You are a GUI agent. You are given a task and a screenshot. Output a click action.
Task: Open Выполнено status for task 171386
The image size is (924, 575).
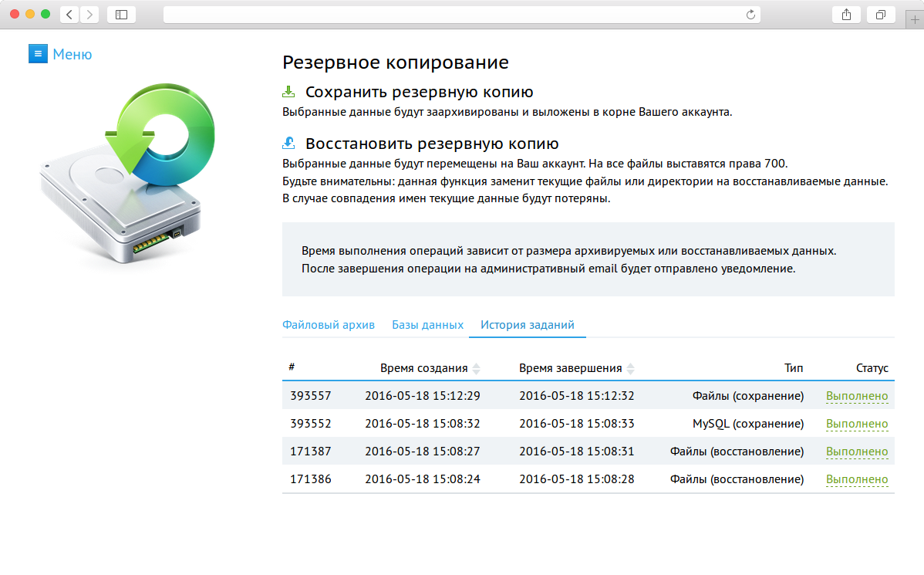tap(857, 479)
